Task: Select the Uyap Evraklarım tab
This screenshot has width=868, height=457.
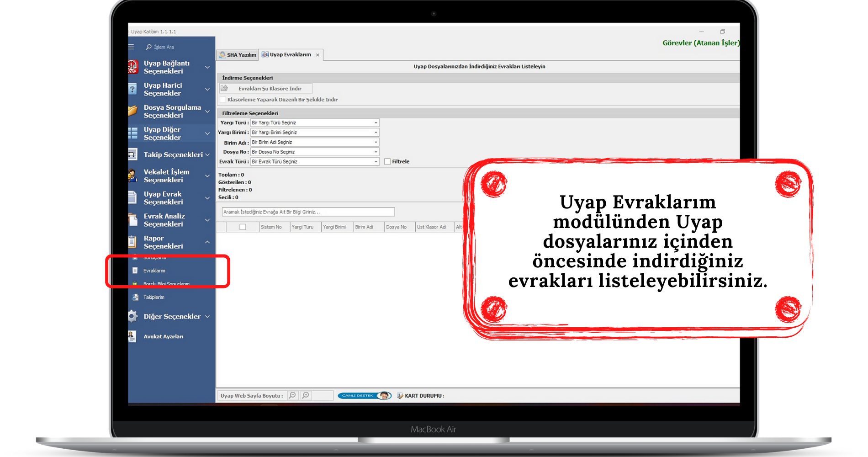Action: [x=291, y=55]
